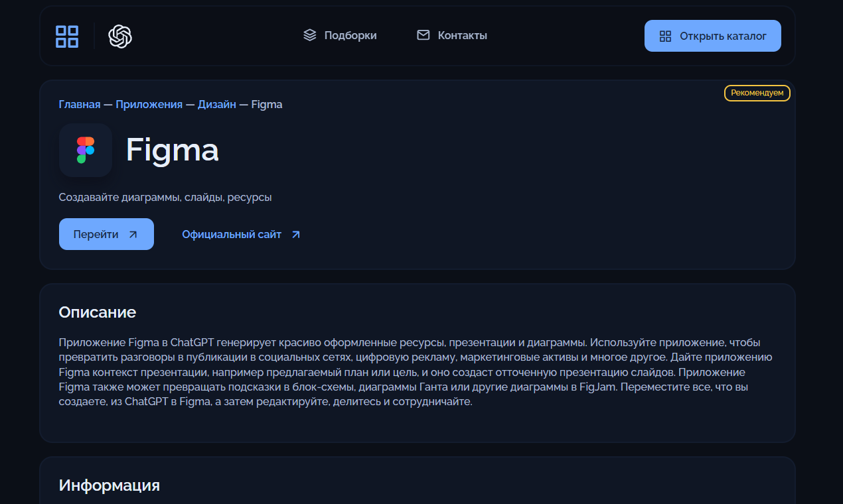Screen dimensions: 843x504
Task: Go to Главная in breadcrumbs
Action: (x=80, y=104)
